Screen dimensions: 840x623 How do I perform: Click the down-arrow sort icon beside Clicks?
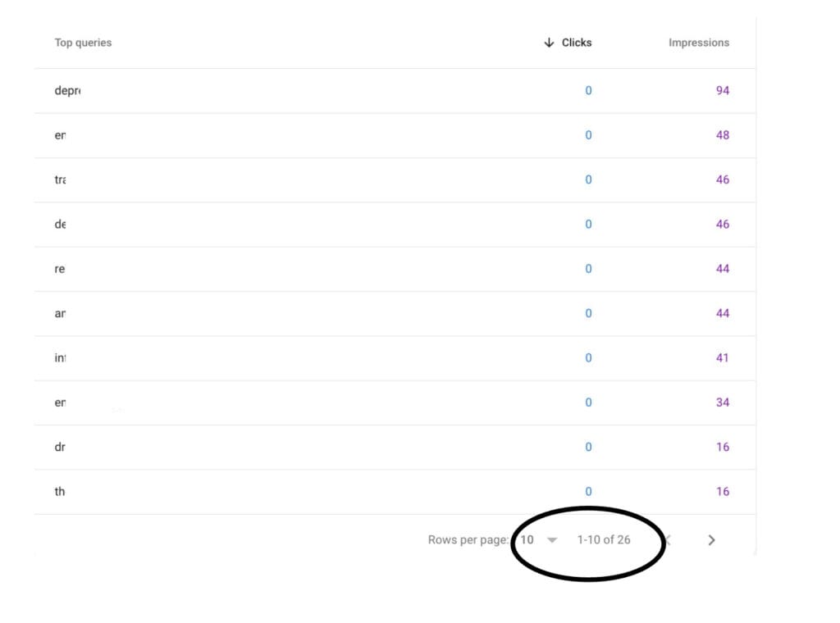click(549, 43)
